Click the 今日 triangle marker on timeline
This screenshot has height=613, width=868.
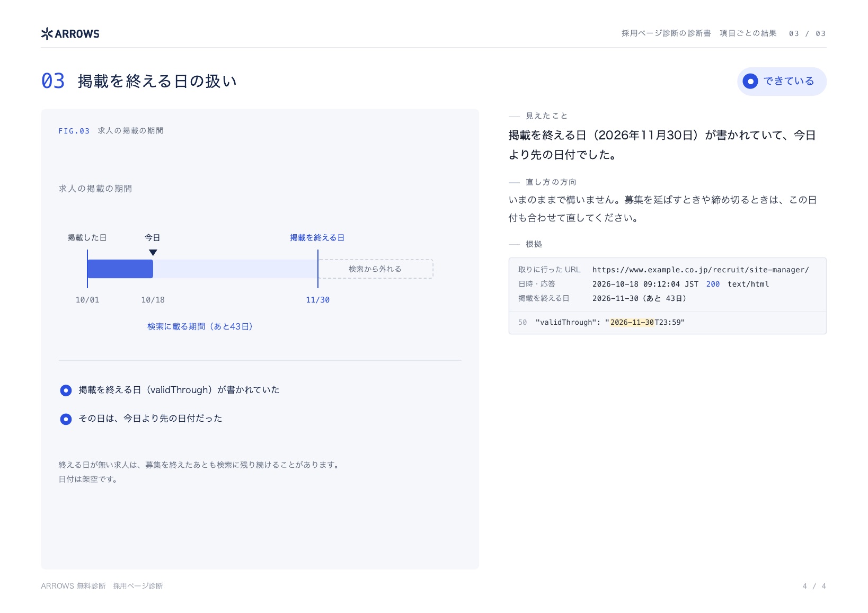(153, 253)
